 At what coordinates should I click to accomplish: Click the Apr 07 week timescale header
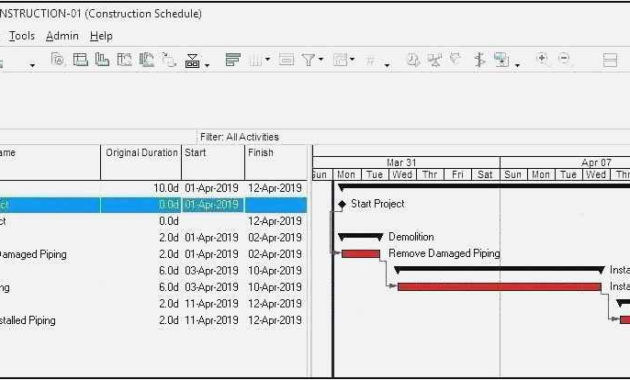click(x=596, y=163)
